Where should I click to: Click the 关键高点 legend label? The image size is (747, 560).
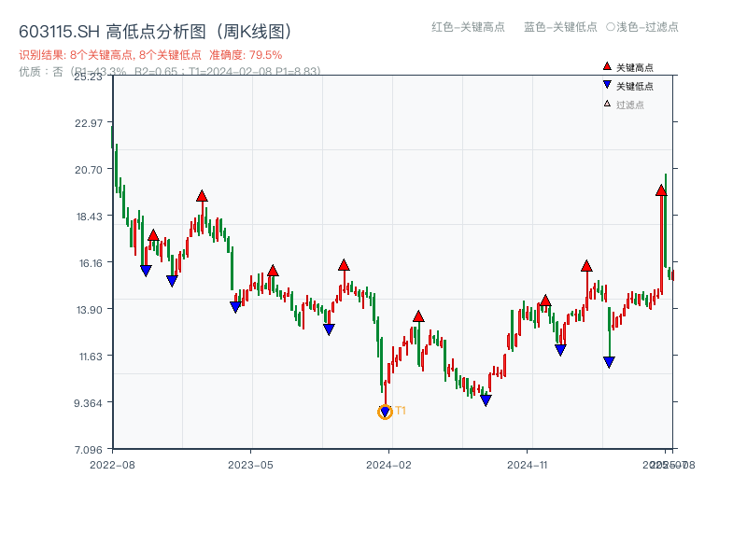click(x=635, y=67)
